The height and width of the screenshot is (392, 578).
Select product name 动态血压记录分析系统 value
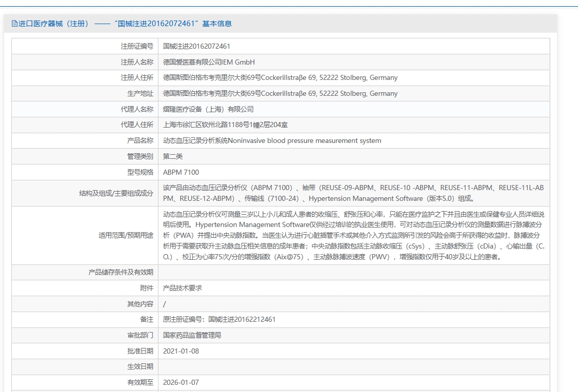pos(272,141)
